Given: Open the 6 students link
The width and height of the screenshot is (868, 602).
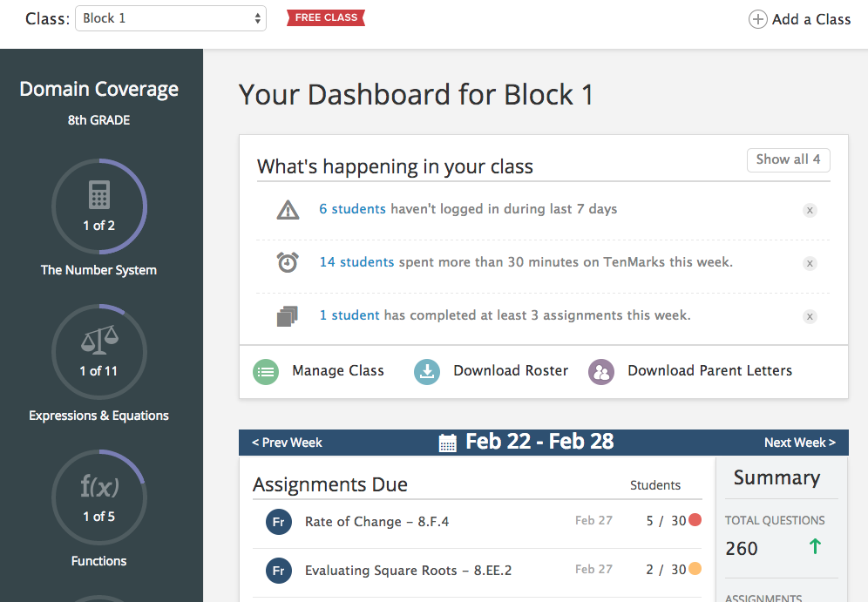Looking at the screenshot, I should pyautogui.click(x=352, y=208).
